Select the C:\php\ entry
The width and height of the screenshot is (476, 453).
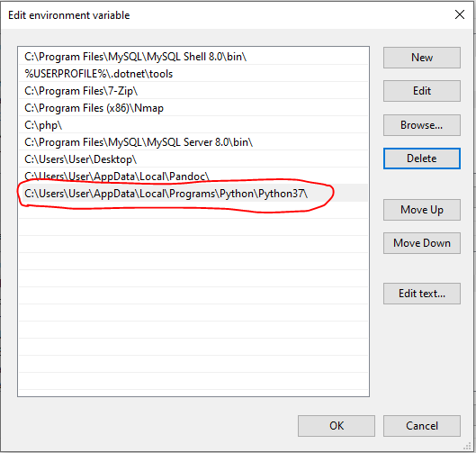click(193, 125)
